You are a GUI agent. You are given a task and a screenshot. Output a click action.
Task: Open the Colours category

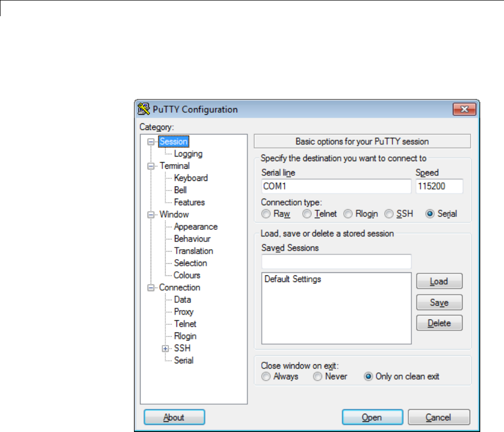coord(187,275)
